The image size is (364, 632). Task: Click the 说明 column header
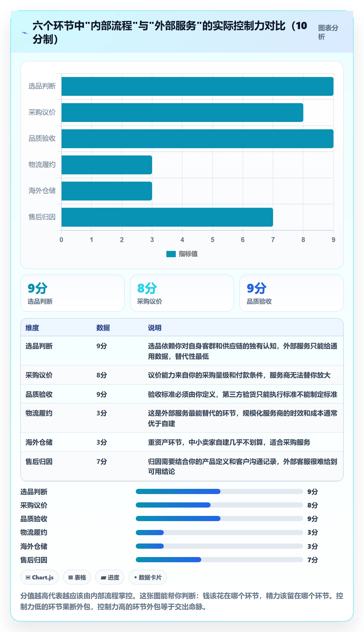(155, 328)
